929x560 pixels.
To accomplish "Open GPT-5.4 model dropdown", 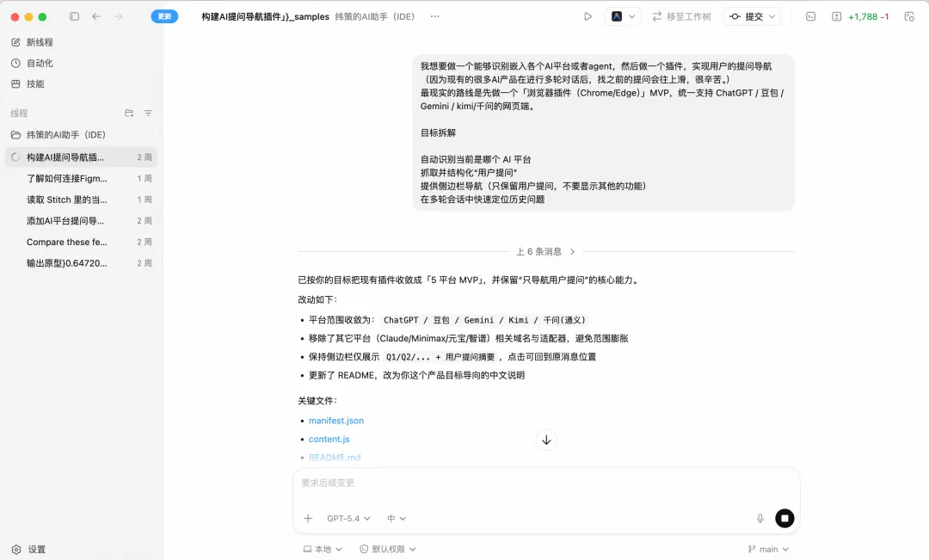I will 348,519.
